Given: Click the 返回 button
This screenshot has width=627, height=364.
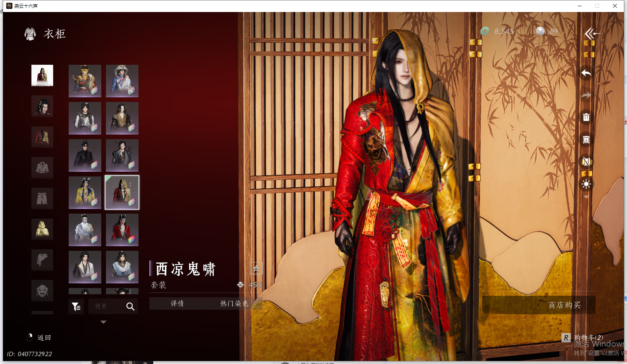Looking at the screenshot, I should click(x=44, y=338).
